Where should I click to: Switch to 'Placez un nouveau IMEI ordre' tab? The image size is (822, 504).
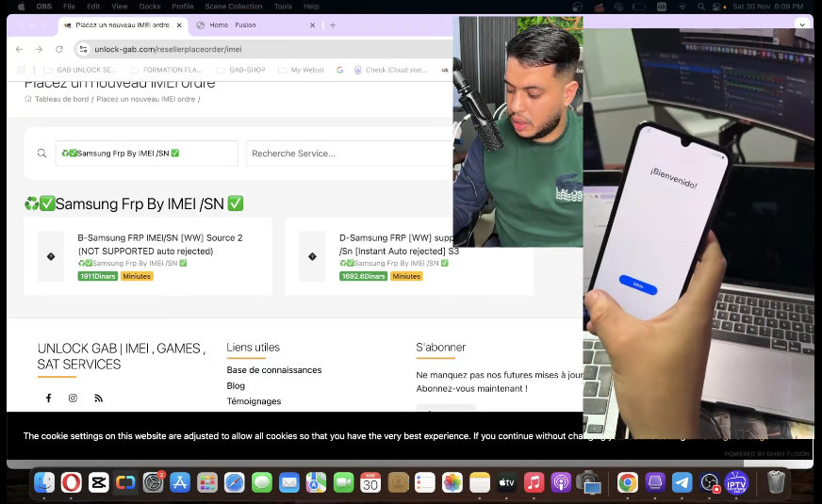pos(123,25)
